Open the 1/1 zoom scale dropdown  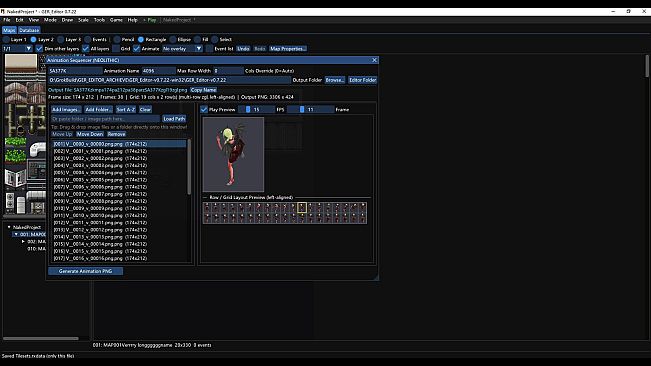[x=17, y=49]
